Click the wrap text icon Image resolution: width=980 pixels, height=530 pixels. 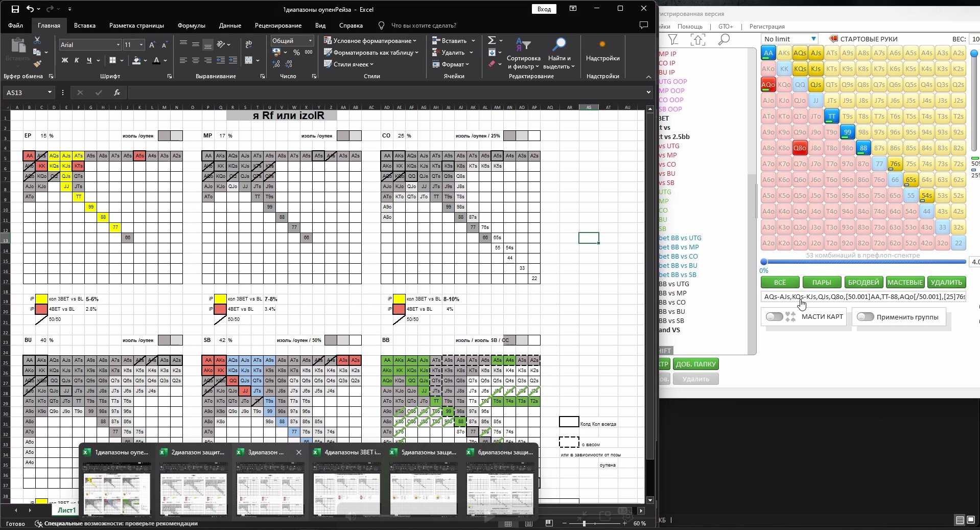tap(249, 44)
